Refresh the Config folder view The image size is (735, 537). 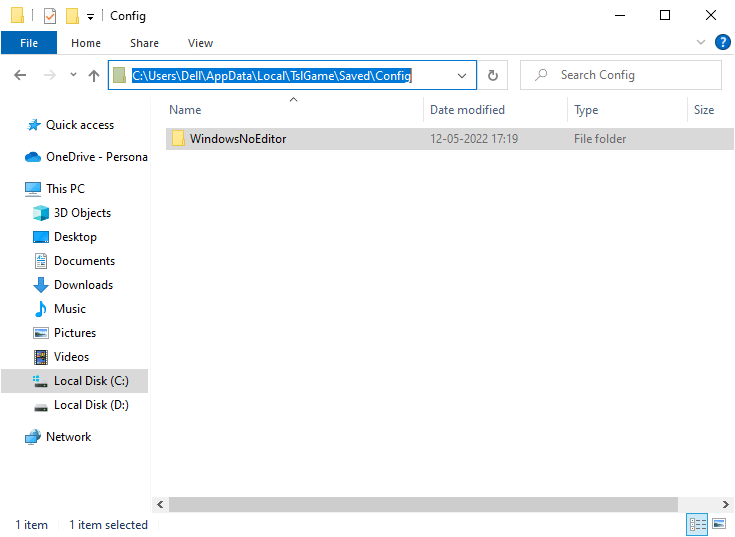(x=493, y=75)
